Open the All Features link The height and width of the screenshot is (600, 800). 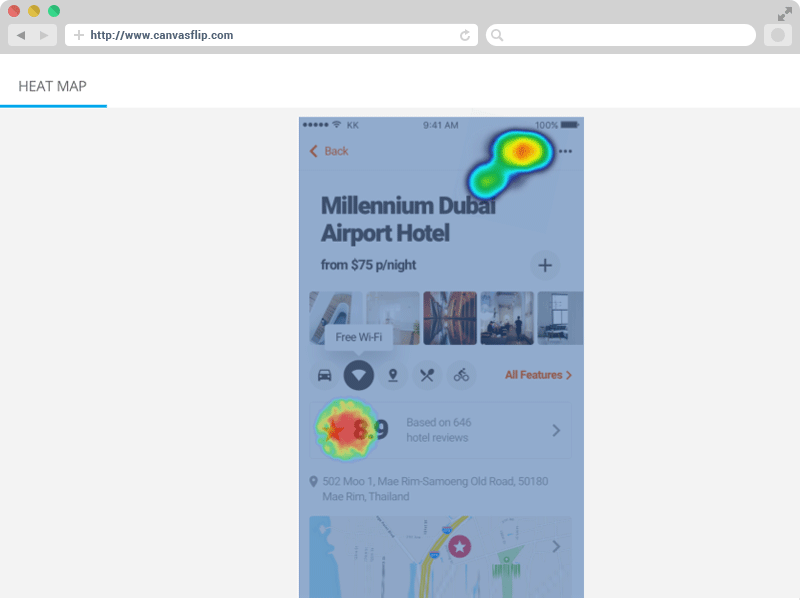538,375
